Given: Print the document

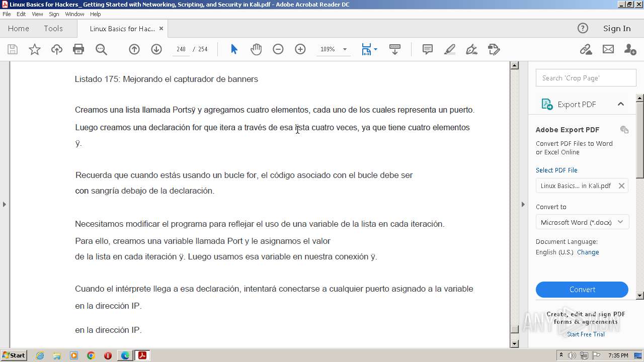Looking at the screenshot, I should pos(78,49).
